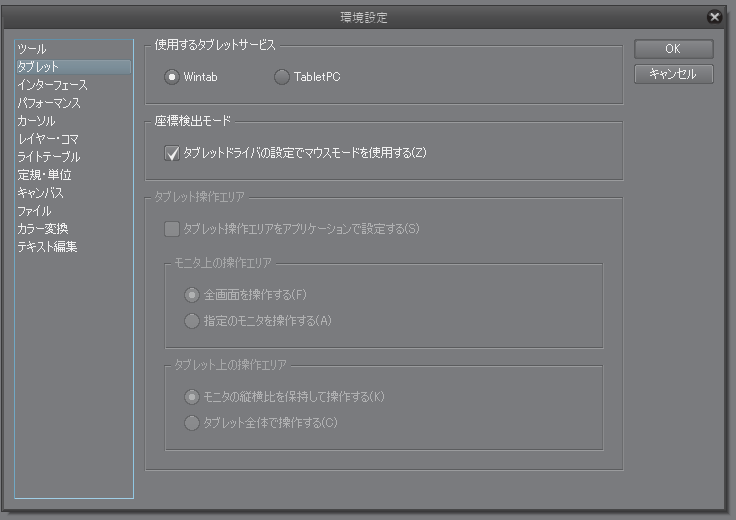Confirm settings with OK button
Image resolution: width=736 pixels, height=520 pixels.
(x=674, y=49)
